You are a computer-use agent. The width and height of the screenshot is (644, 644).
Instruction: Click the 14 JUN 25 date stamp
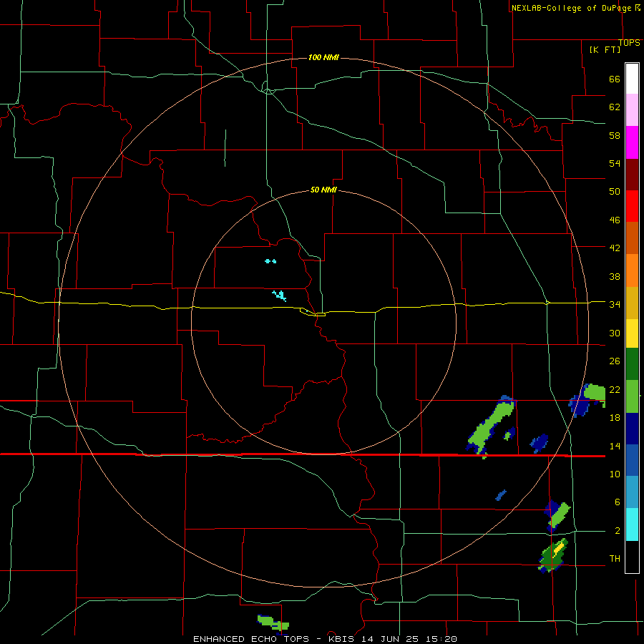[391, 639]
